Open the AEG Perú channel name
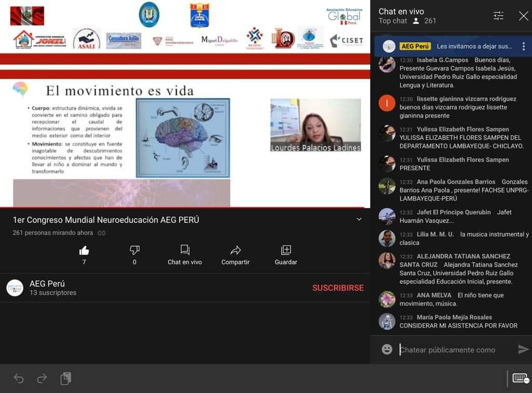Image resolution: width=532 pixels, height=393 pixels. [x=47, y=283]
